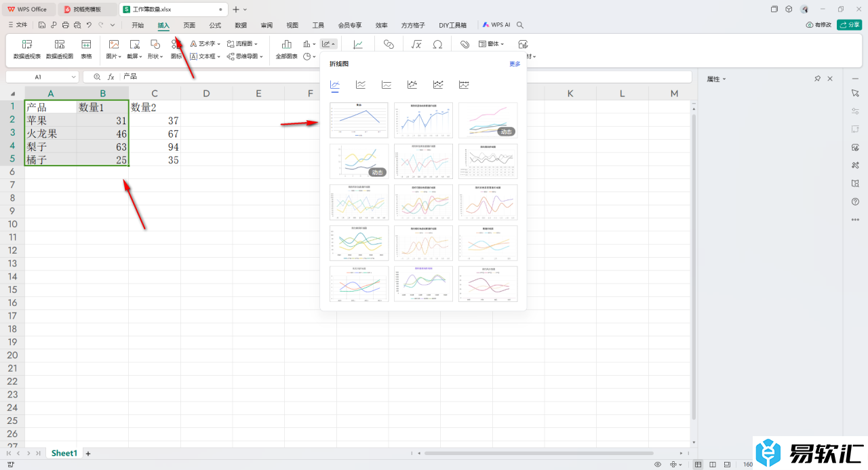Viewport: 868px width, 470px height.
Task: Open the 方方格子 add-in tab
Action: pos(413,25)
